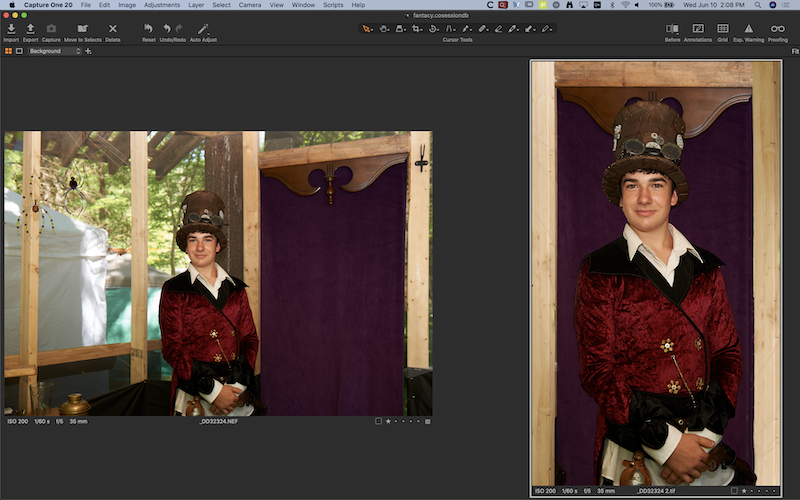Screen dimensions: 800x500
Task: Open the Scripts menu
Action: point(333,5)
